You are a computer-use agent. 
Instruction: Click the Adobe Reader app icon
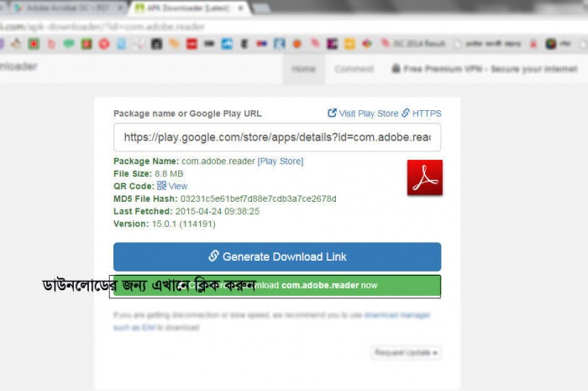[x=425, y=177]
